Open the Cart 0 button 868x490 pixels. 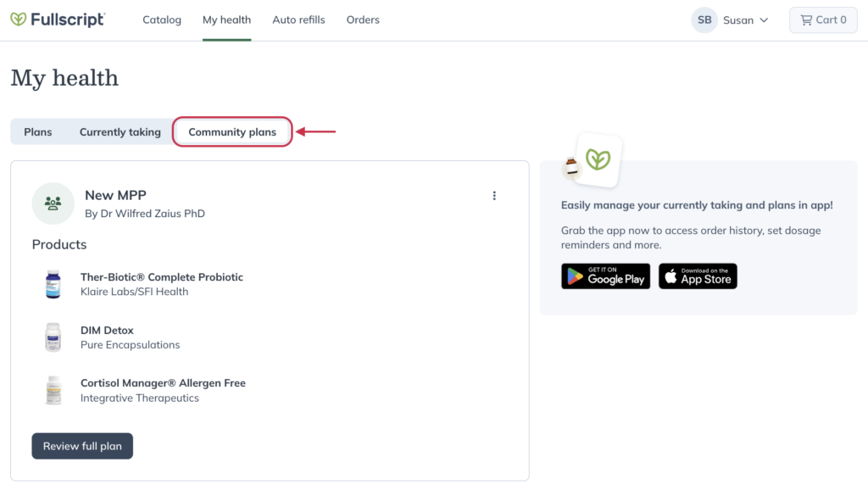tap(823, 20)
